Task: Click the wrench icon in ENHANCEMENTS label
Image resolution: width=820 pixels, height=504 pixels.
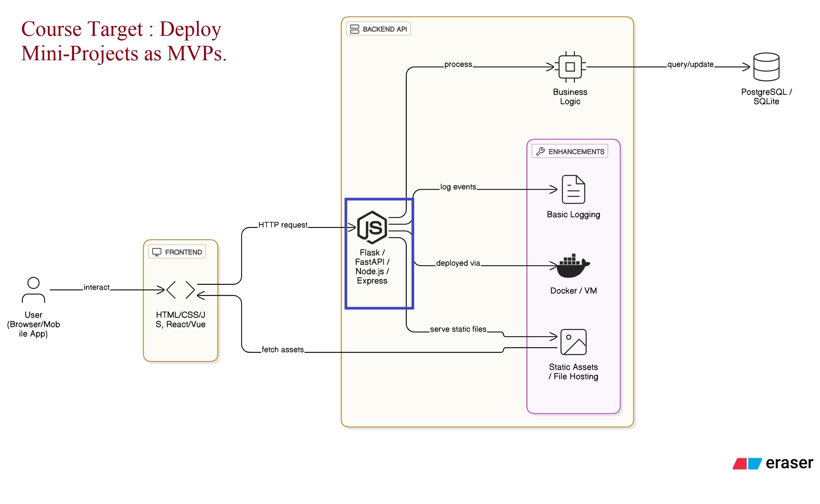Action: coord(540,152)
